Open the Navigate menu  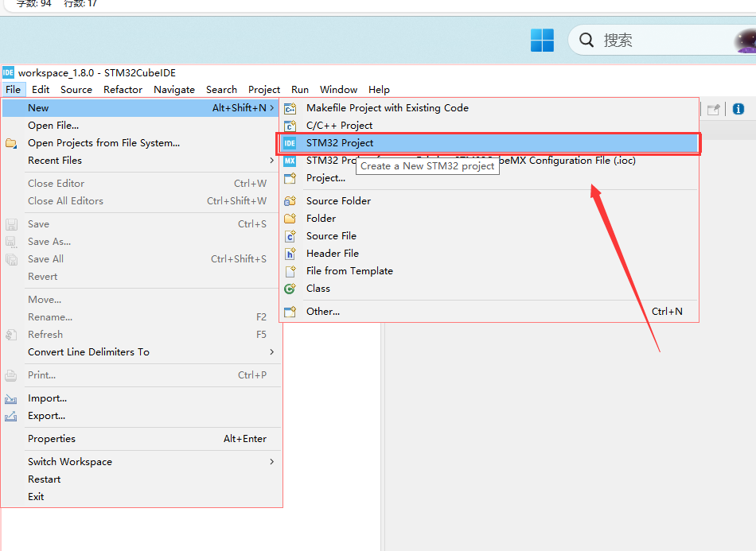click(174, 90)
